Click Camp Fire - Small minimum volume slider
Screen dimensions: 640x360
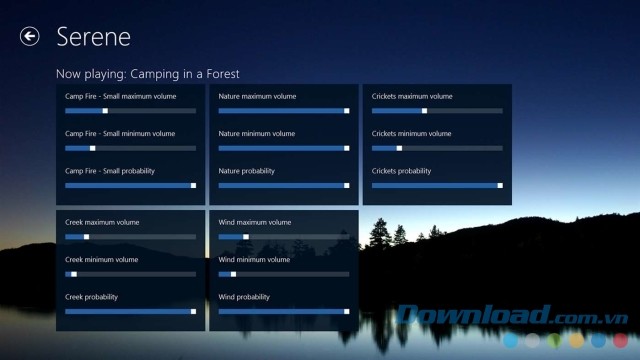click(131, 148)
